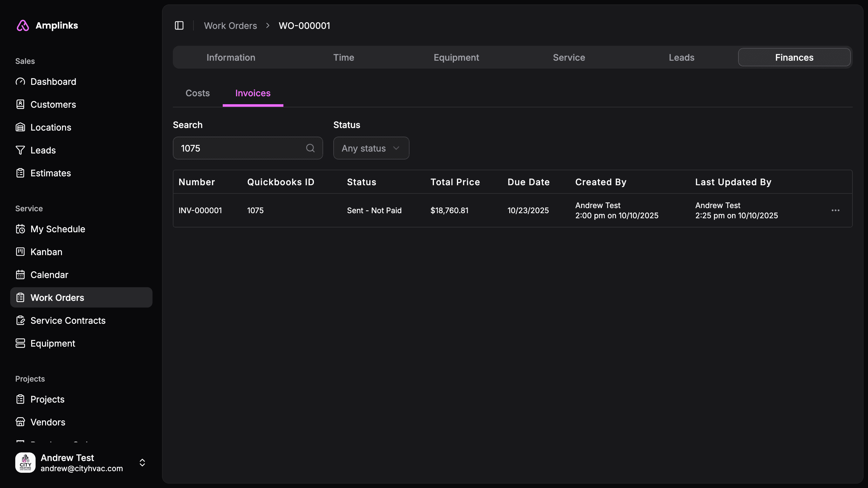
Task: Switch to the Equipment tab
Action: click(x=456, y=58)
